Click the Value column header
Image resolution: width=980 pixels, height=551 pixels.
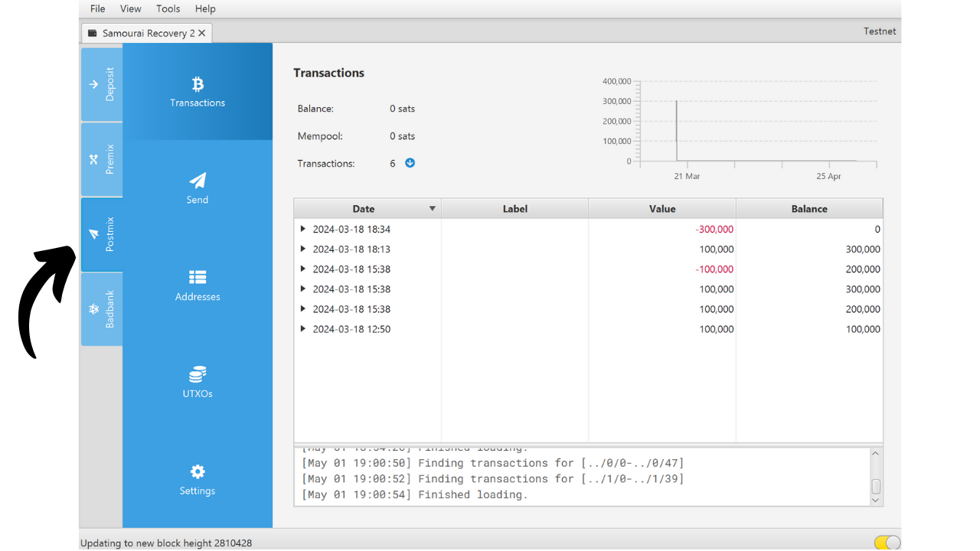click(662, 209)
